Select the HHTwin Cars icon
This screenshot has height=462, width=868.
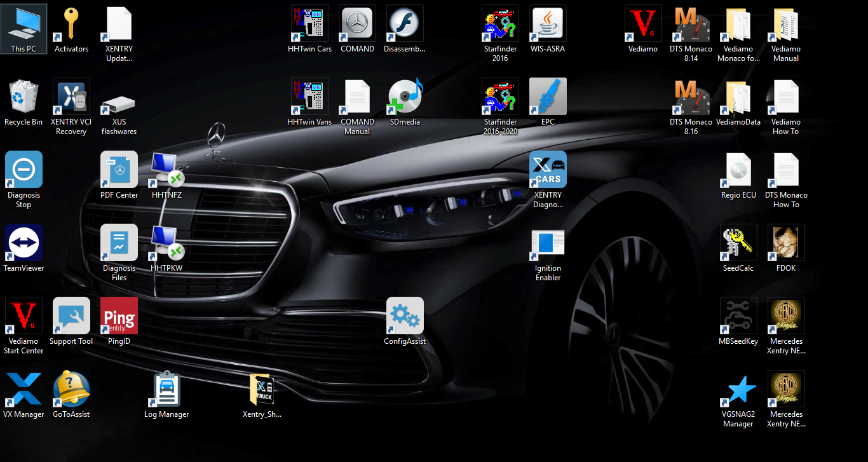click(309, 24)
